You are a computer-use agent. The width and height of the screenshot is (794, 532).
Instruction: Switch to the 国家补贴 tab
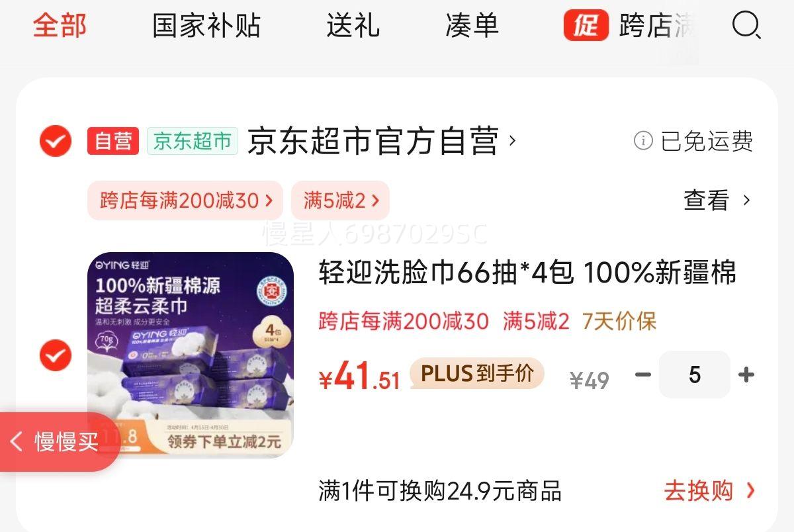[206, 26]
